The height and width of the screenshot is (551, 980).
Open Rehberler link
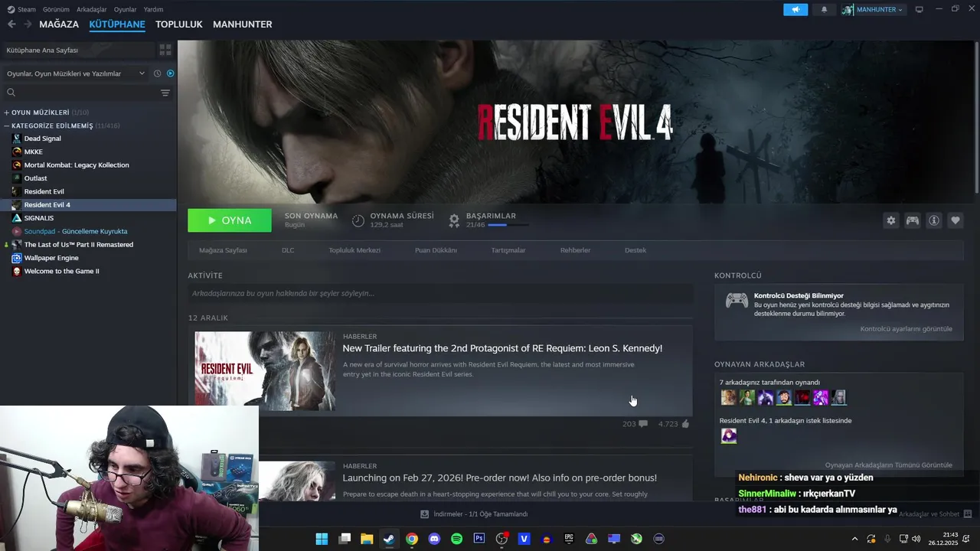(x=575, y=250)
